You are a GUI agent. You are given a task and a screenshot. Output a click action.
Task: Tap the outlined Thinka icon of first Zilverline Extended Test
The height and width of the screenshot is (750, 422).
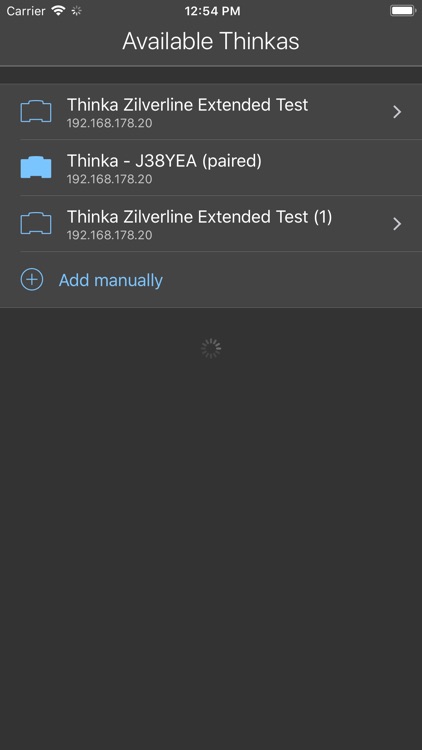[x=35, y=112]
